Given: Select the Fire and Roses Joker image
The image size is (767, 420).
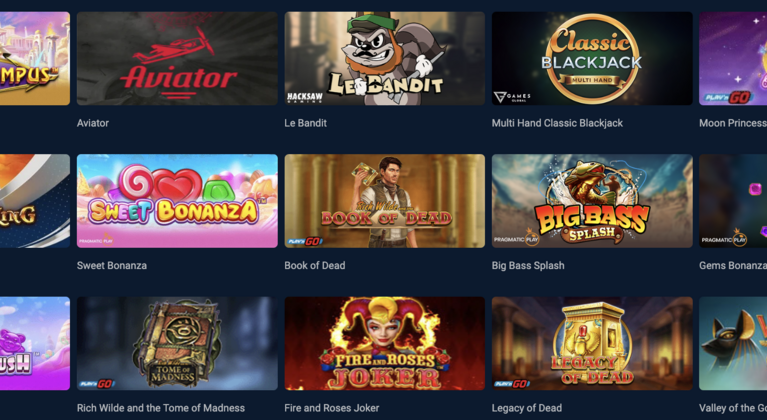Looking at the screenshot, I should (x=384, y=343).
